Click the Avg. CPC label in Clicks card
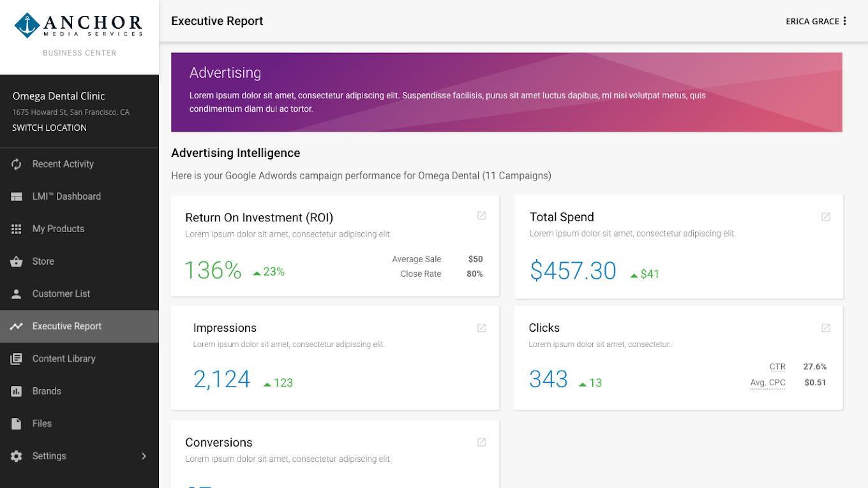 767,383
